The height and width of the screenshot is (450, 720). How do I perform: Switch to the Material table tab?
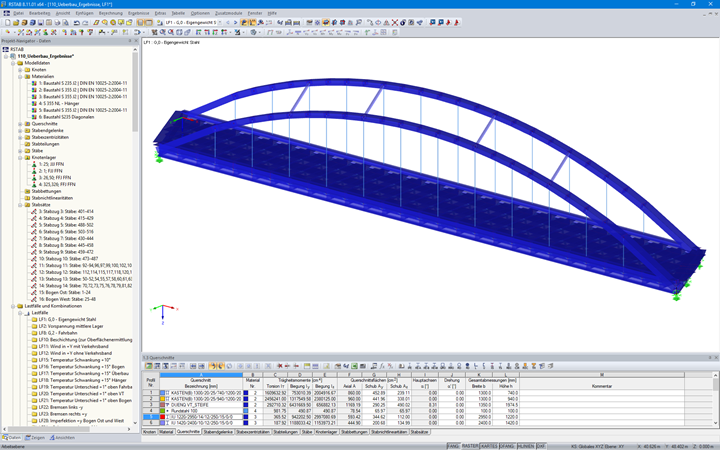[166, 432]
